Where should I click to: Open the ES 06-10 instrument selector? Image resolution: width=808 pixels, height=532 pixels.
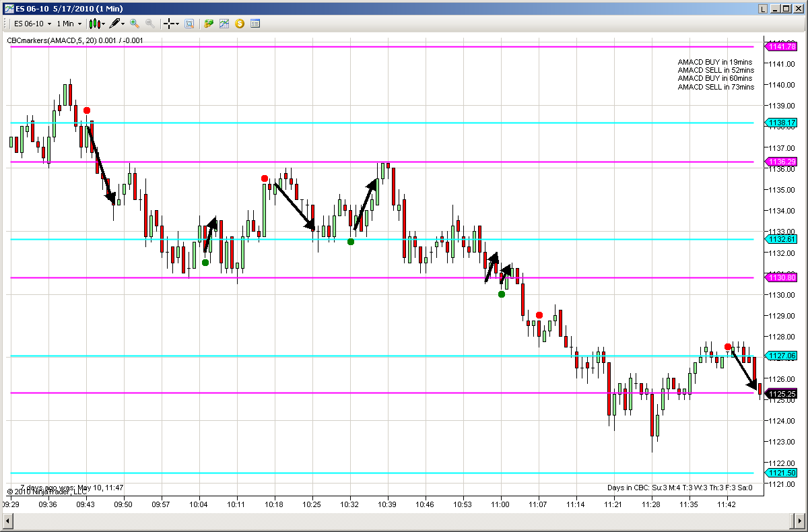[x=33, y=24]
